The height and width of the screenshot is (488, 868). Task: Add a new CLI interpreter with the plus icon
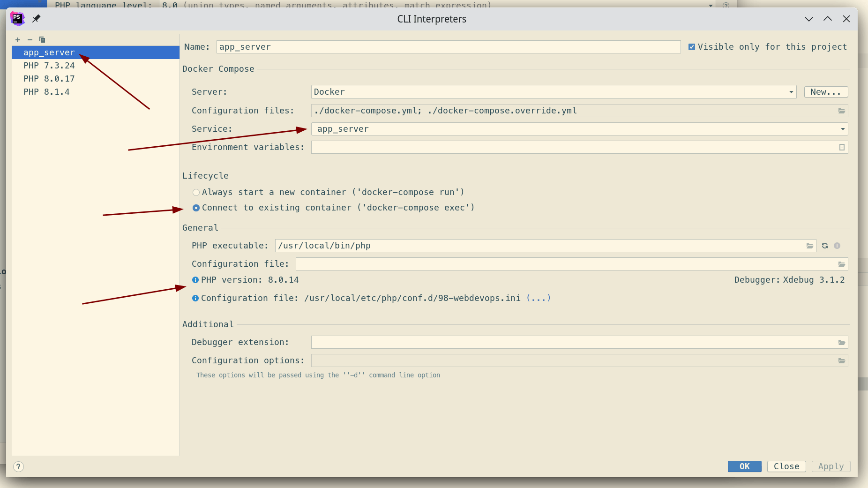pos(18,39)
